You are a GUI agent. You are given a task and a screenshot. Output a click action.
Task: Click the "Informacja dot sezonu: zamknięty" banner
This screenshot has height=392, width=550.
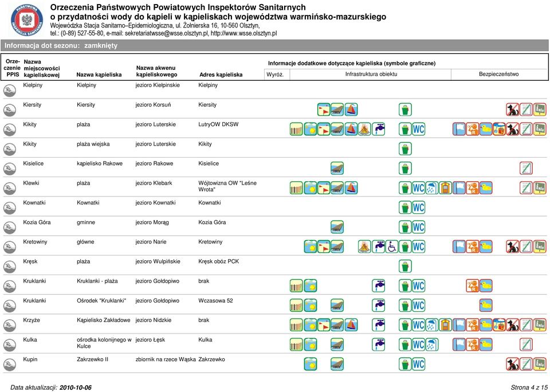tap(274, 46)
